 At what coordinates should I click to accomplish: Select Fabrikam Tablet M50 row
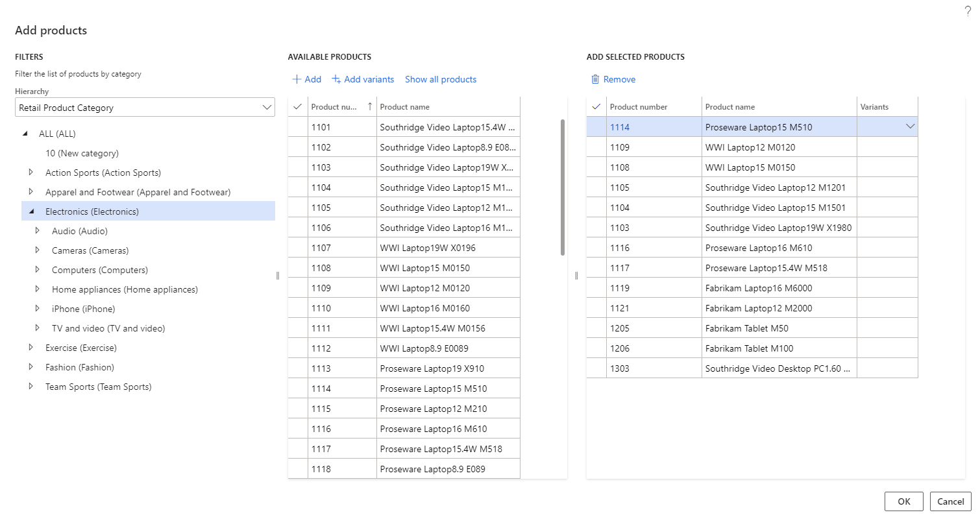pos(752,328)
